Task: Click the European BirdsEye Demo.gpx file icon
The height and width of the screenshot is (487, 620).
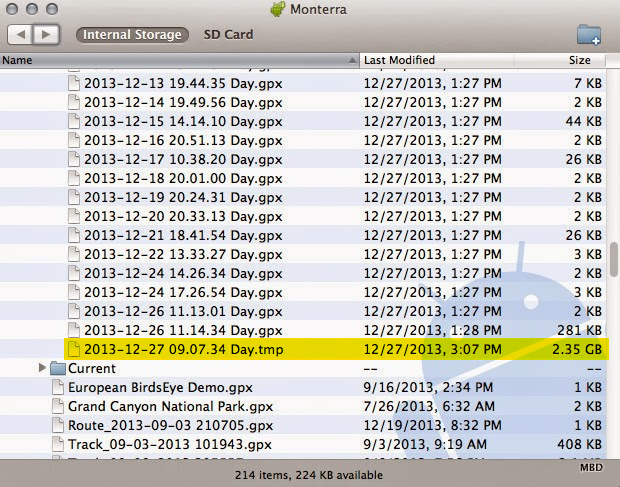Action: click(x=58, y=388)
